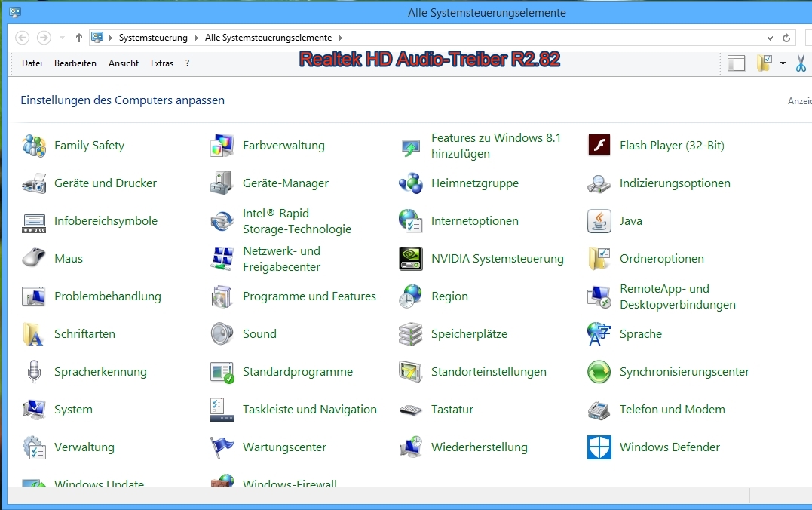
Task: Click the Wartungscenter flag icon
Action: click(x=222, y=447)
